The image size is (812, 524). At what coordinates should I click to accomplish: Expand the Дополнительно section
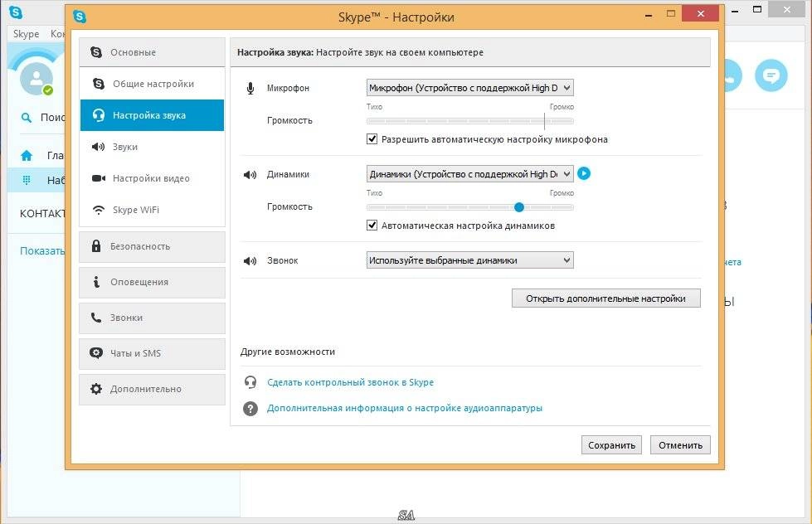pos(152,390)
